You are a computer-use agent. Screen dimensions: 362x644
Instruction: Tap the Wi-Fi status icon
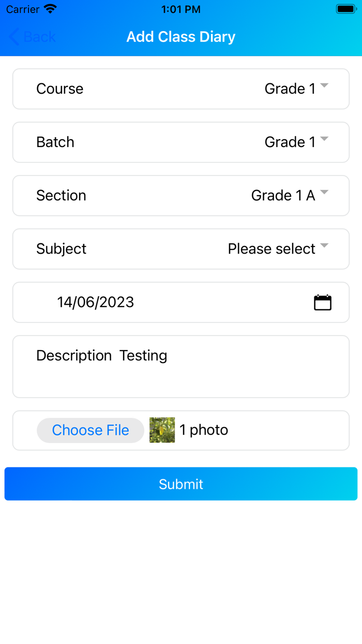50,9
